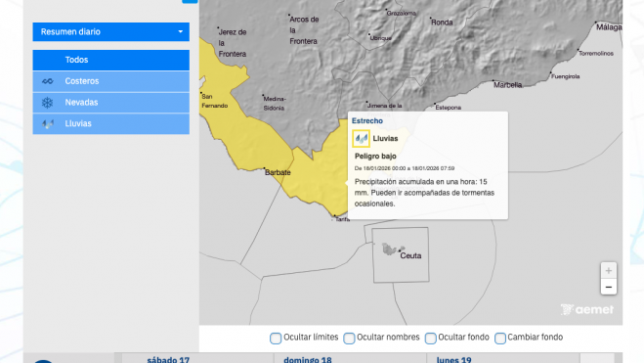Click the rain icon in Estrecho popup
644x363 pixels.
coord(361,139)
